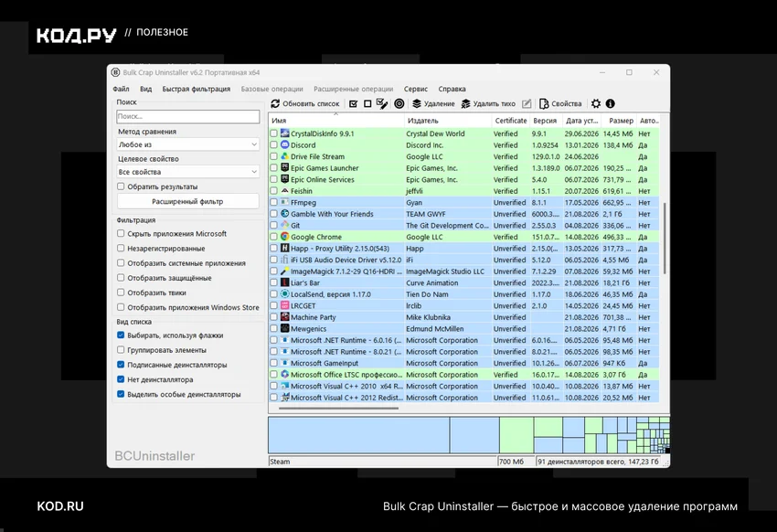Toggle Отобразить твики checkbox
The height and width of the screenshot is (532, 777).
(121, 293)
